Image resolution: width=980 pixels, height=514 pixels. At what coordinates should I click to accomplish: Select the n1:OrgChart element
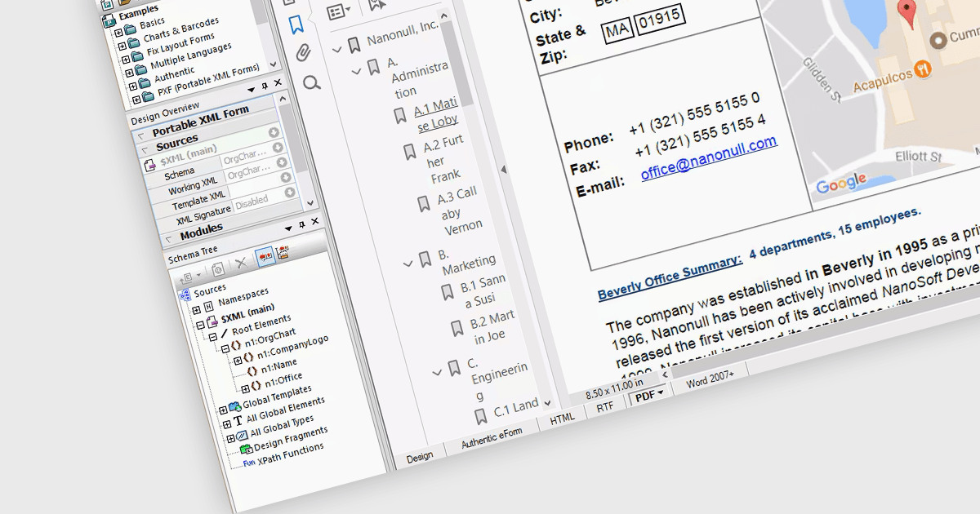coord(270,336)
